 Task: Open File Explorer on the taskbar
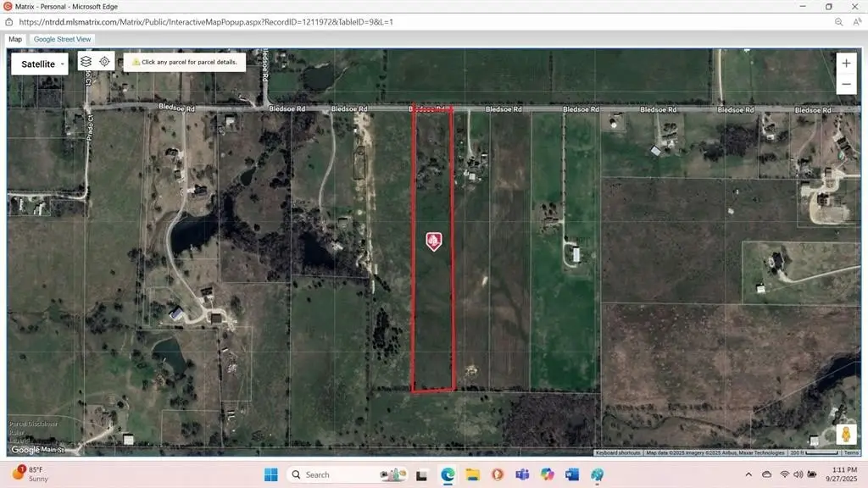pyautogui.click(x=472, y=474)
